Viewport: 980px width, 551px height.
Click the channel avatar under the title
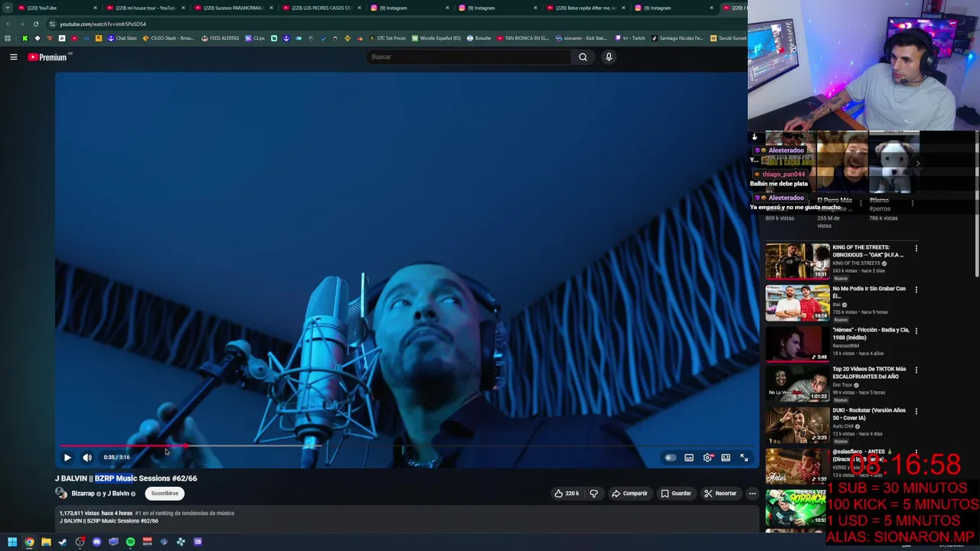(61, 494)
